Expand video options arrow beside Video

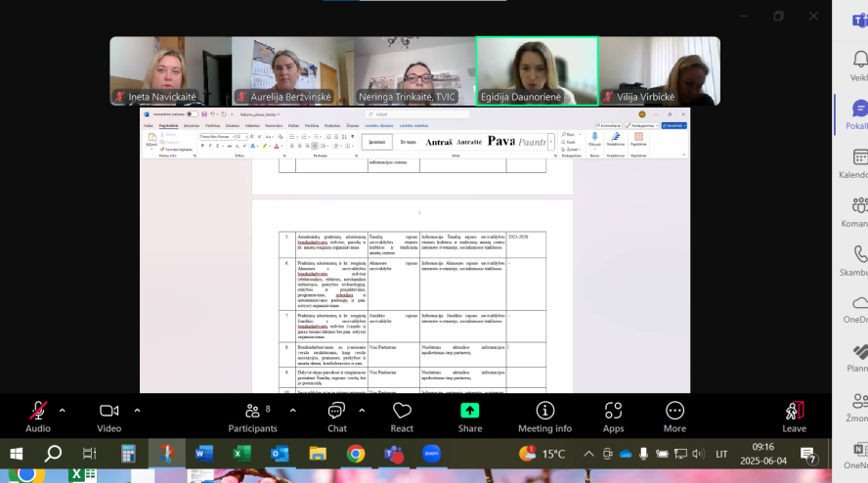137,411
